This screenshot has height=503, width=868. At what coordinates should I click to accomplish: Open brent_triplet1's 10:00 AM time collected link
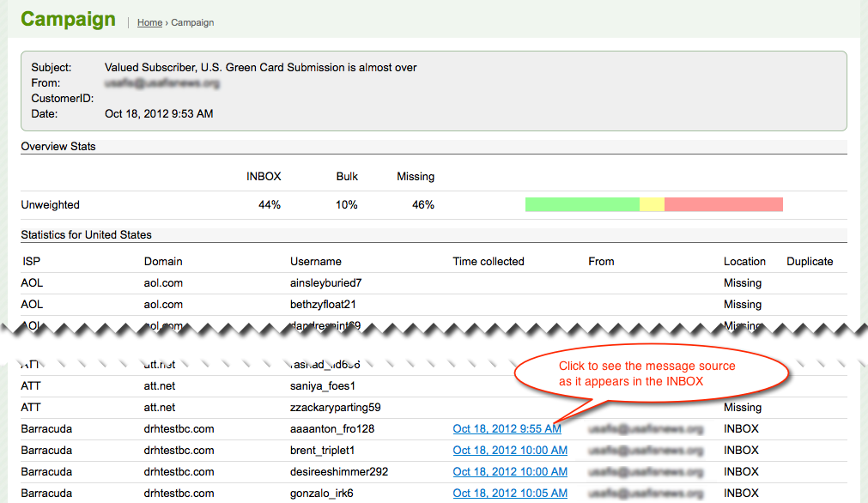[x=510, y=450]
